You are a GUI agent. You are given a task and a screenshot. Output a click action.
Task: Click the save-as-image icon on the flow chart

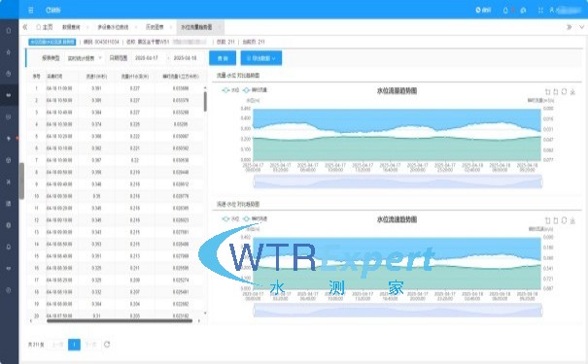572,92
